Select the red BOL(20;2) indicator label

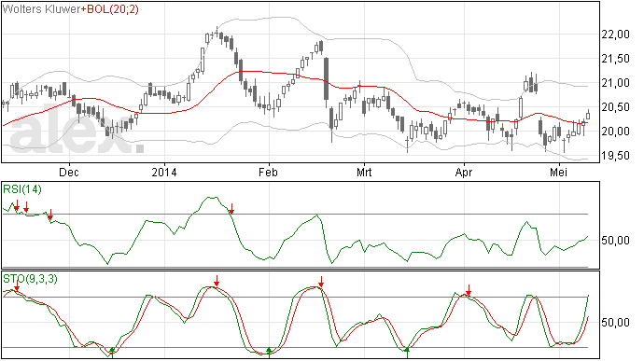coord(109,9)
